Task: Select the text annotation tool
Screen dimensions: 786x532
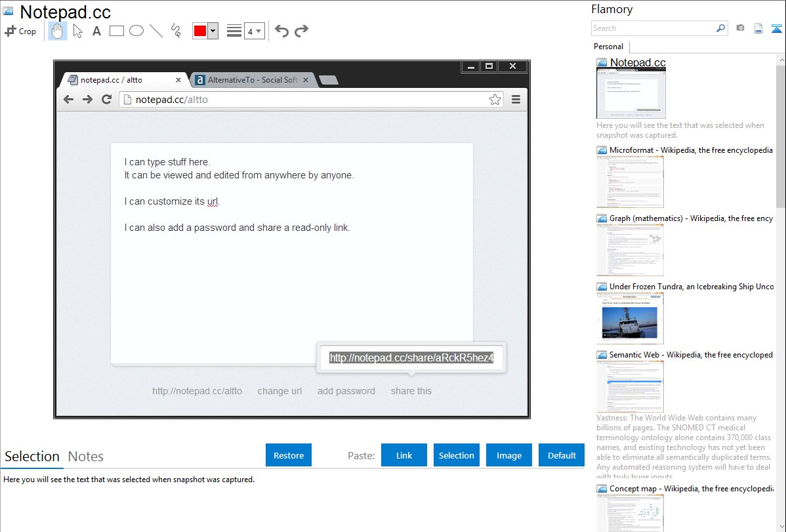Action: 96,31
